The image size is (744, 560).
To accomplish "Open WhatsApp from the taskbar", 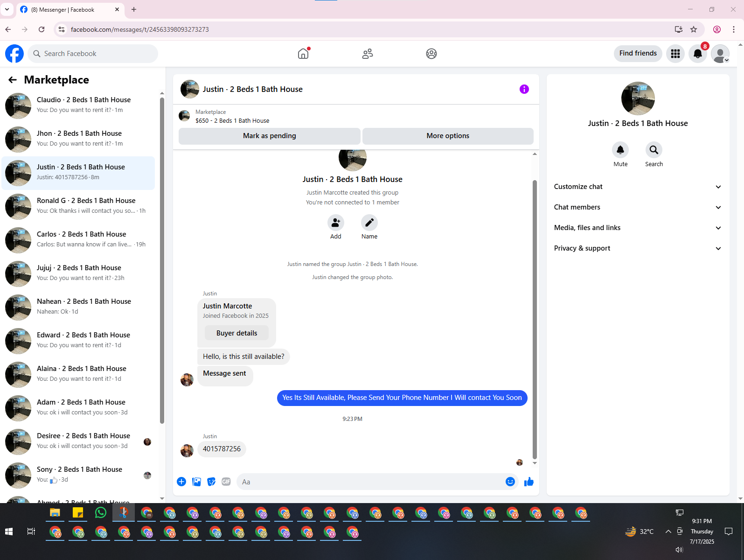I will [100, 513].
